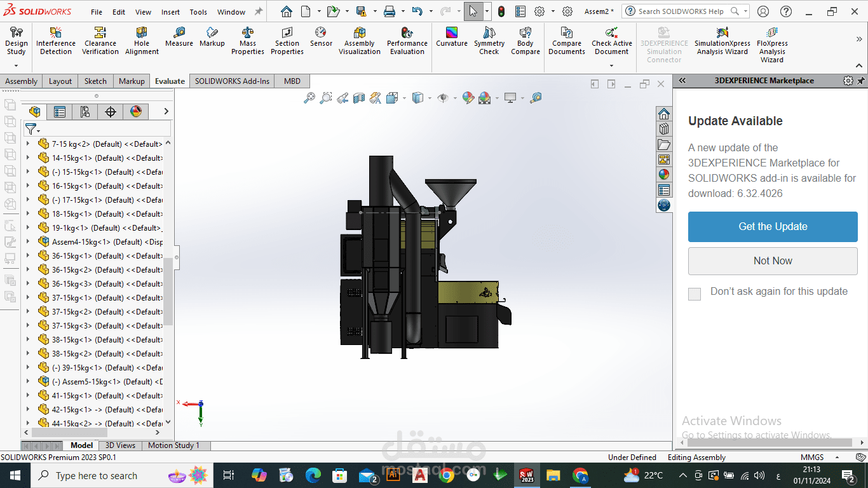Open Assembly Visualization
The width and height of the screenshot is (868, 488).
point(360,41)
